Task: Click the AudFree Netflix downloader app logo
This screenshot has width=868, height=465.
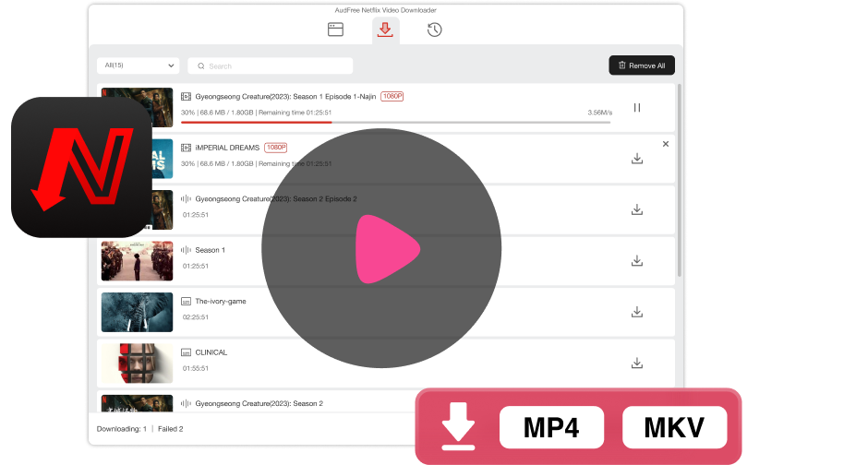Action: point(81,167)
